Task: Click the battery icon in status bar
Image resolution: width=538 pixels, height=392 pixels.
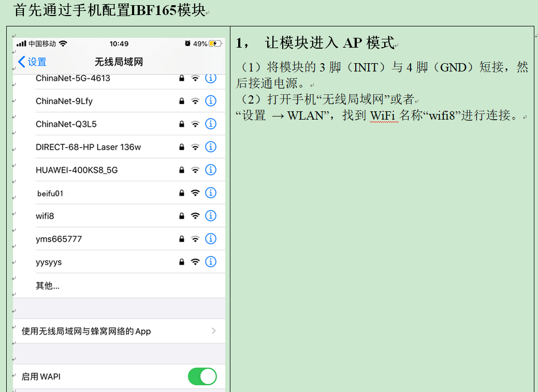Action: 215,43
